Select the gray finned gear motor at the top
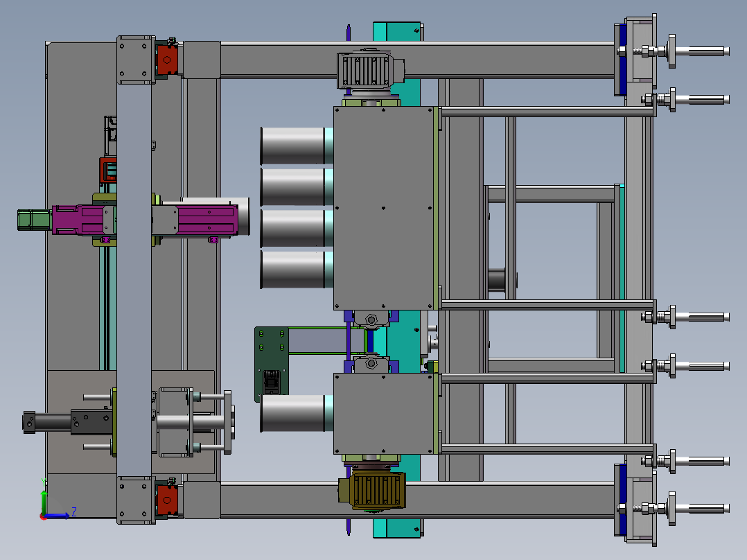Screen dimensions: 747x560 pos(370,70)
